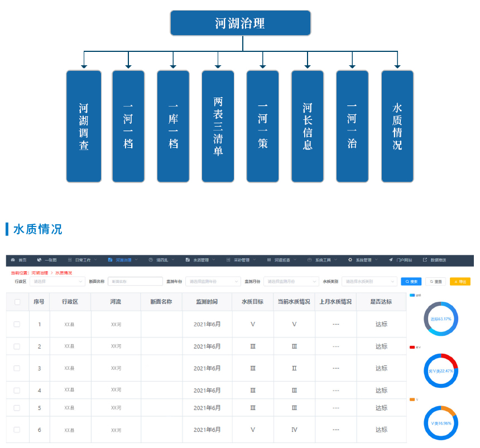The image size is (480, 448).
Task: Open the 日常工作 navigation menu
Action: pyautogui.click(x=81, y=260)
